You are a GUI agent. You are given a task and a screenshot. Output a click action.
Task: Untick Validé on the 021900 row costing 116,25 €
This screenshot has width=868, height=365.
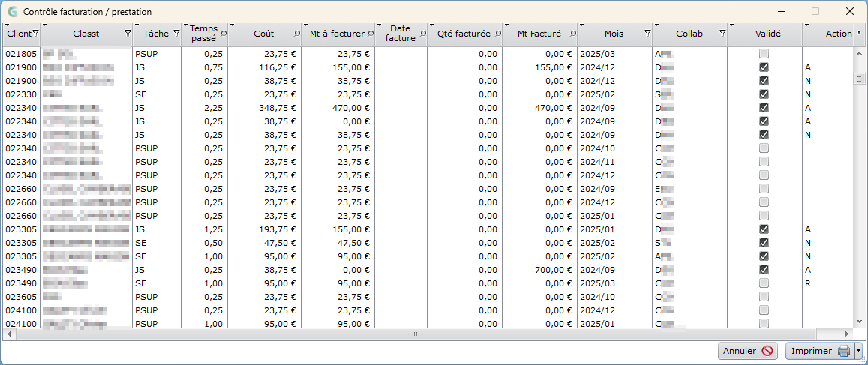click(x=764, y=67)
